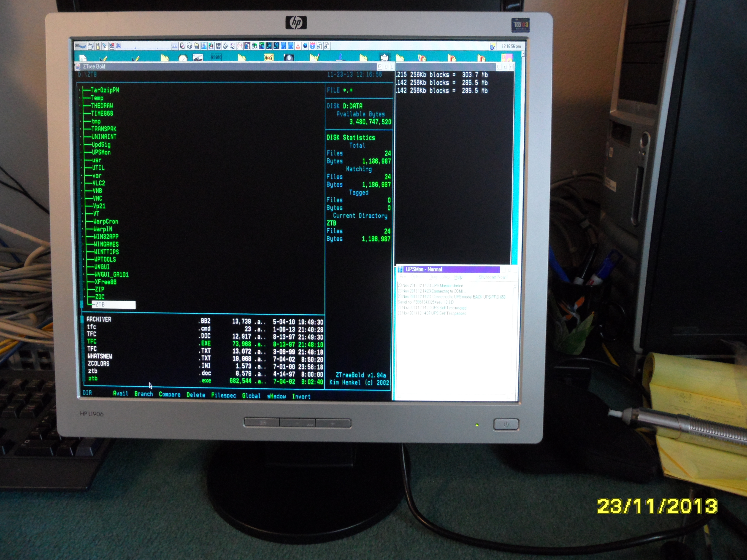
Task: Open the Options menu in UPSMon
Action: click(x=417, y=277)
